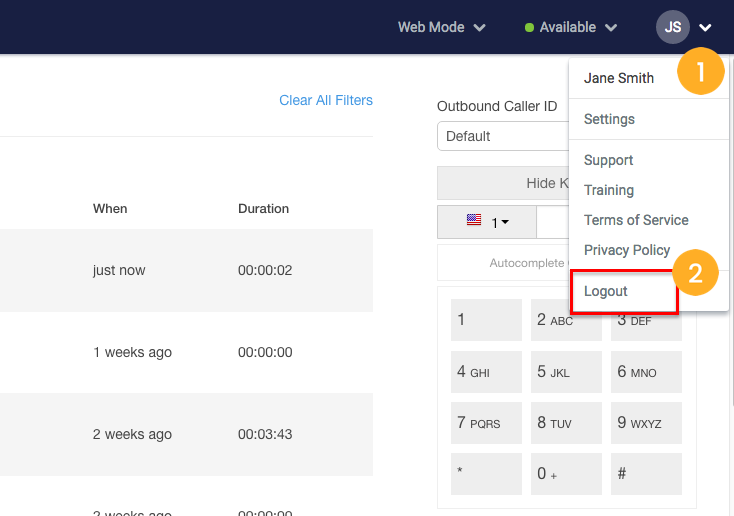Tap keypad key 4 GHI
Screen dimensions: 734x516
(486, 372)
